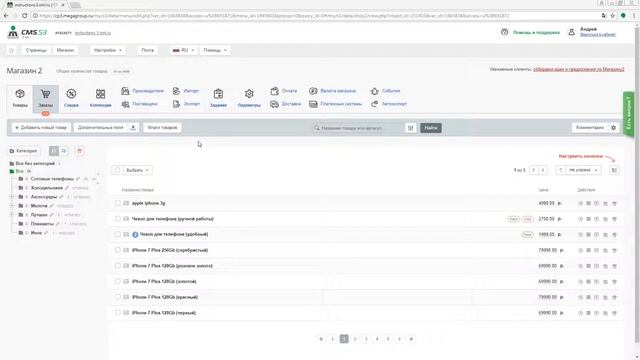Click the Категории button
The width and height of the screenshot is (640, 360).
click(24, 151)
